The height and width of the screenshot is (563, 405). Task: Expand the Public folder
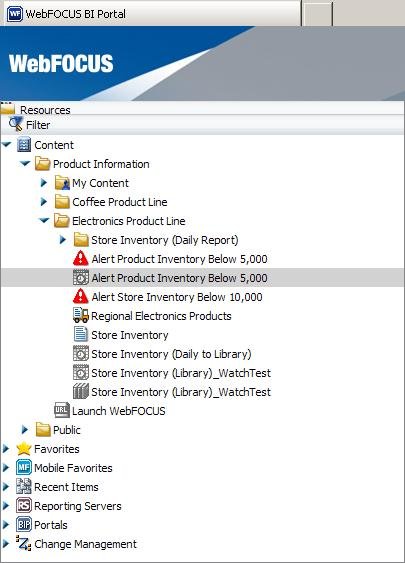(25, 429)
